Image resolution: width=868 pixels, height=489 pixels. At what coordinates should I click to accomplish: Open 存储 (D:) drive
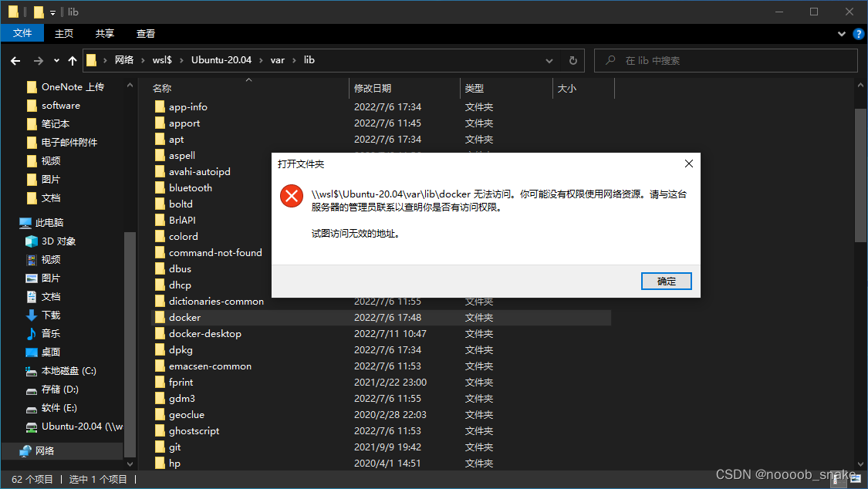pyautogui.click(x=59, y=389)
